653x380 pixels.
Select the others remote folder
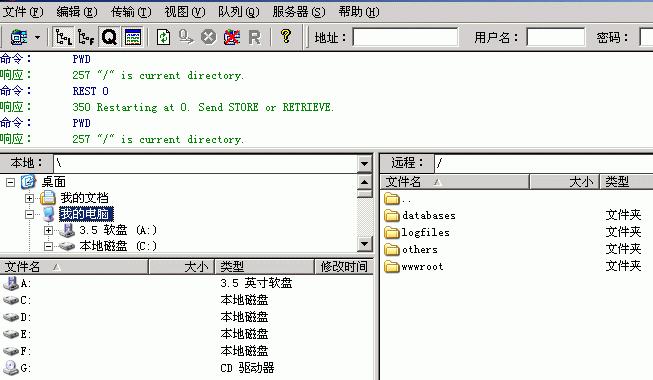point(411,249)
